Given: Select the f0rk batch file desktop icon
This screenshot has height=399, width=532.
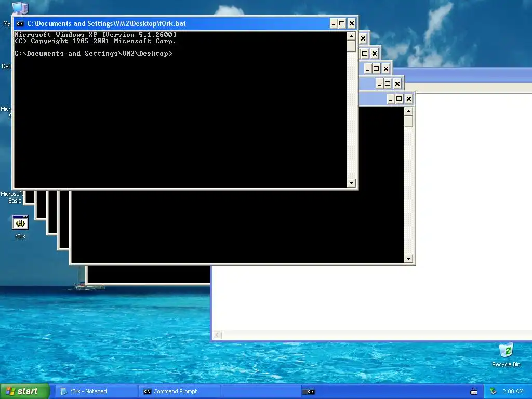Looking at the screenshot, I should pos(20,227).
